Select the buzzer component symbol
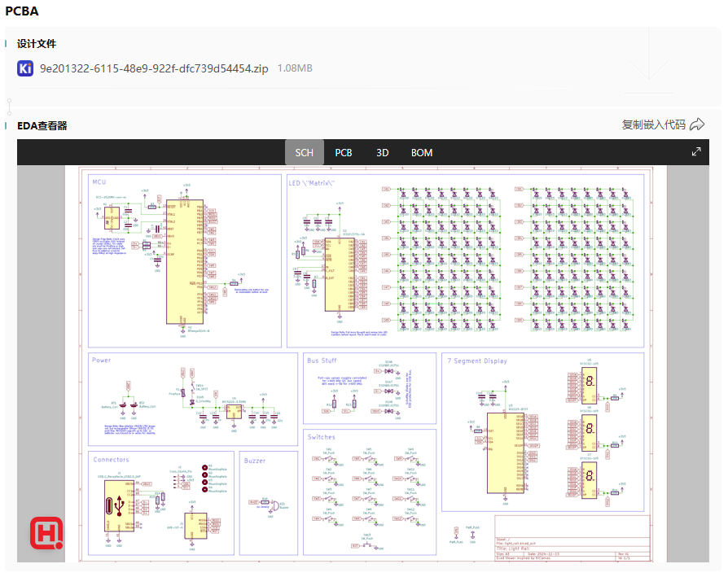The width and height of the screenshot is (728, 577). [x=275, y=505]
